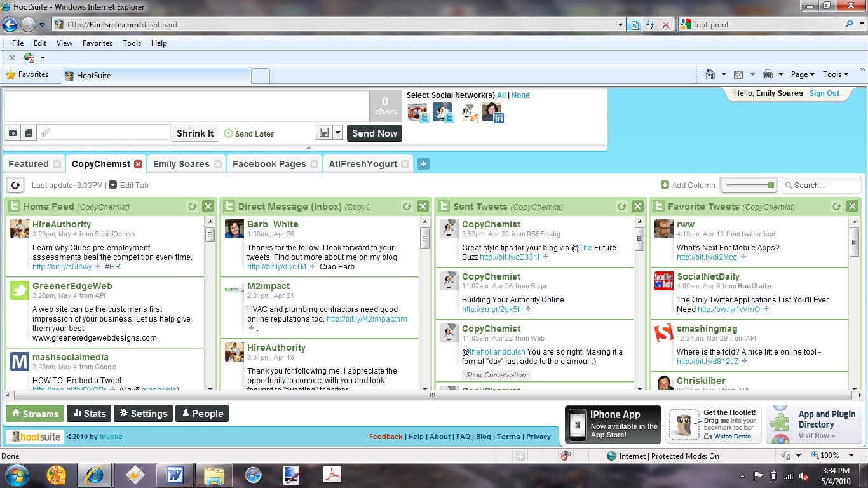Click the IE Home icon in command bar
Screen dimensions: 868x488
[710, 74]
